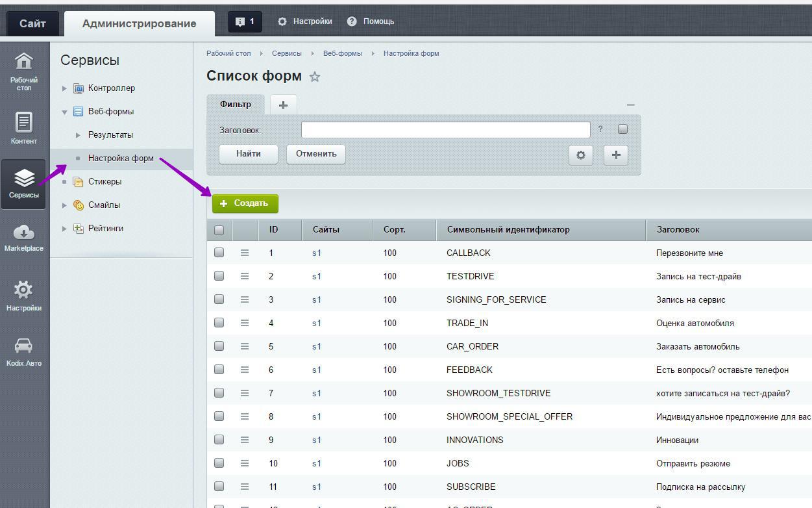Check the SUBSCRIBE row checkbox
This screenshot has width=812, height=508.
pyautogui.click(x=219, y=487)
